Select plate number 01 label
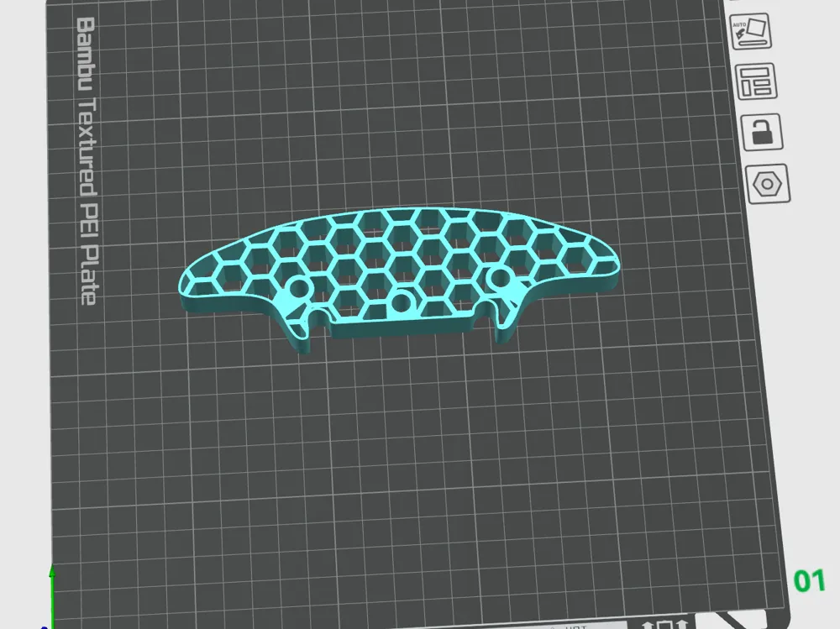 [x=809, y=581]
